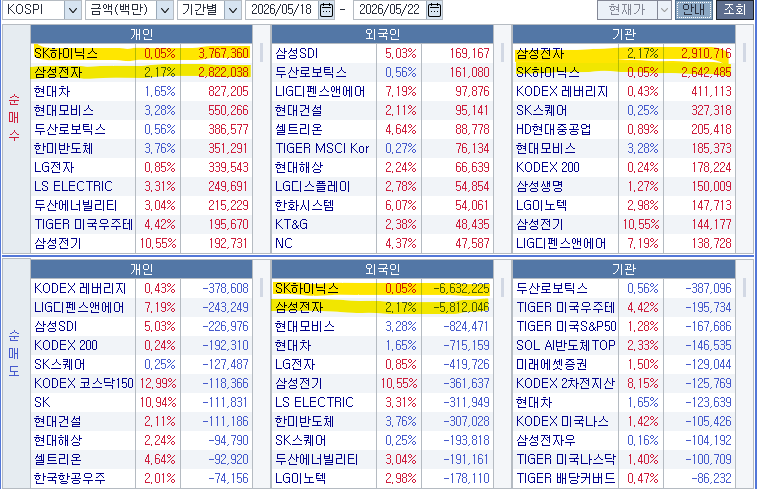Click the 개인 header in net-buy section
This screenshot has height=489, width=757.
pyautogui.click(x=141, y=34)
